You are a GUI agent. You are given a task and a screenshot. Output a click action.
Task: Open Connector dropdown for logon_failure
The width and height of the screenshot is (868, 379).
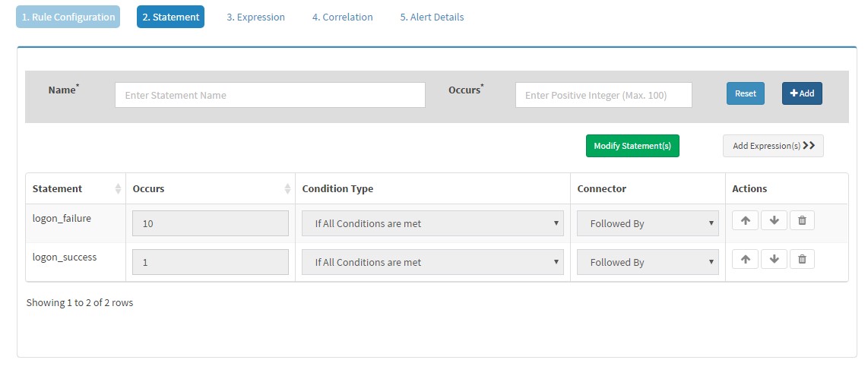pos(648,223)
